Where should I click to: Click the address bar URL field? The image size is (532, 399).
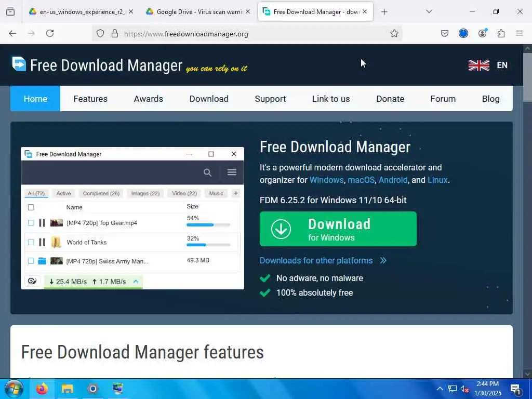pyautogui.click(x=247, y=33)
